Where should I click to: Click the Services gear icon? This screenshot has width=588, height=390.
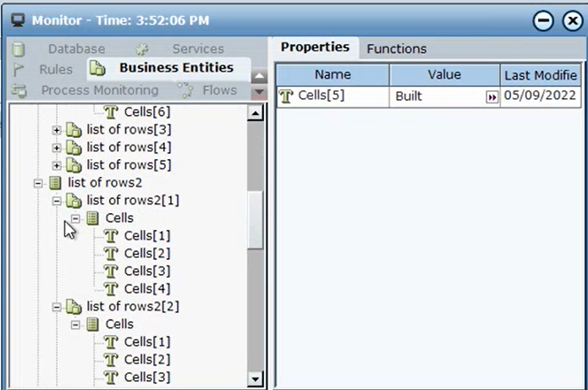click(x=142, y=49)
